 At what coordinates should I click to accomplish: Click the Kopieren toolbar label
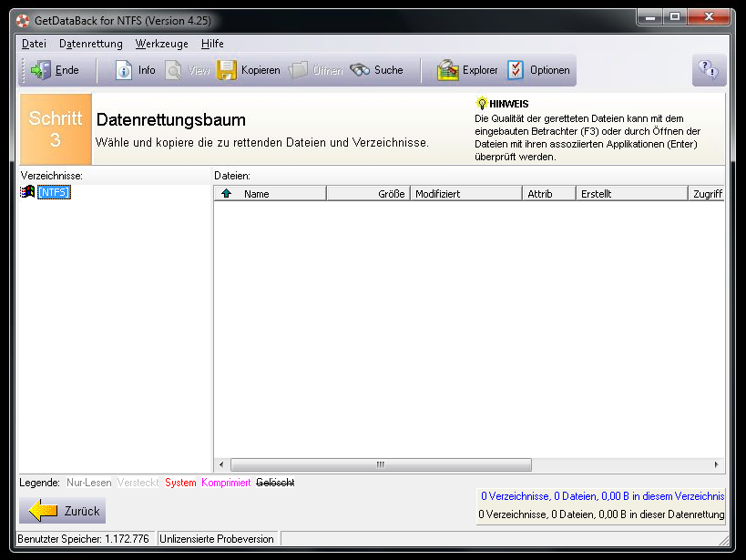[x=261, y=70]
